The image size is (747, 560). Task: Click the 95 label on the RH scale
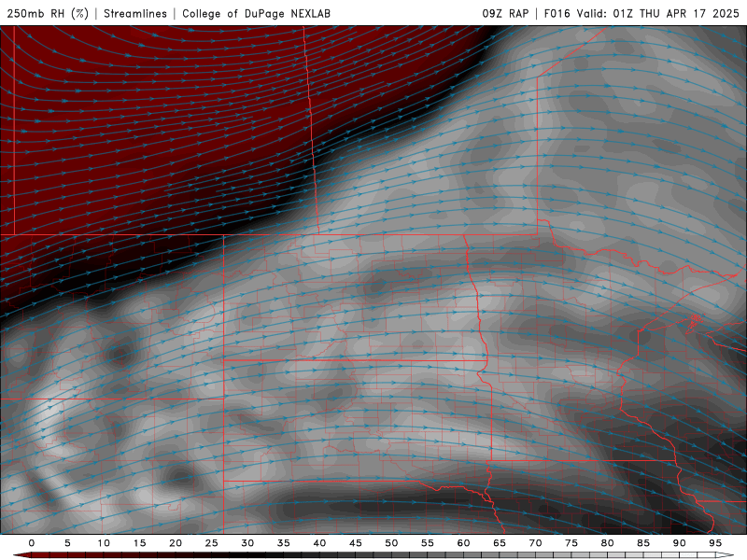715,543
